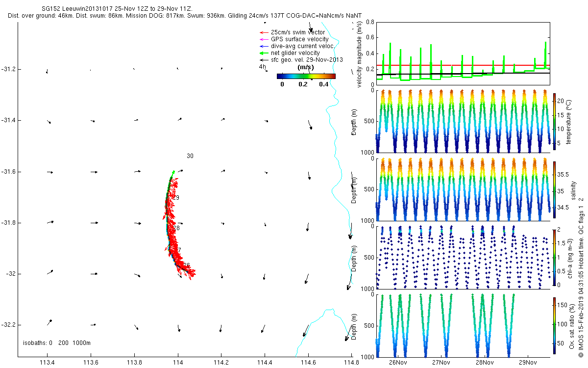Select the 'GPS surface velocity' legend text
This screenshot has width=588, height=368.
coord(299,39)
